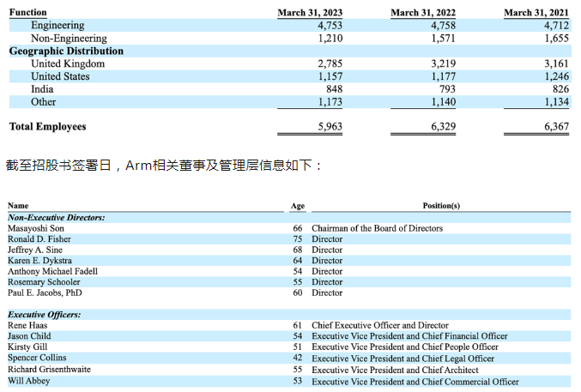Click the 'Age' column header
The height and width of the screenshot is (392, 581).
click(x=298, y=206)
